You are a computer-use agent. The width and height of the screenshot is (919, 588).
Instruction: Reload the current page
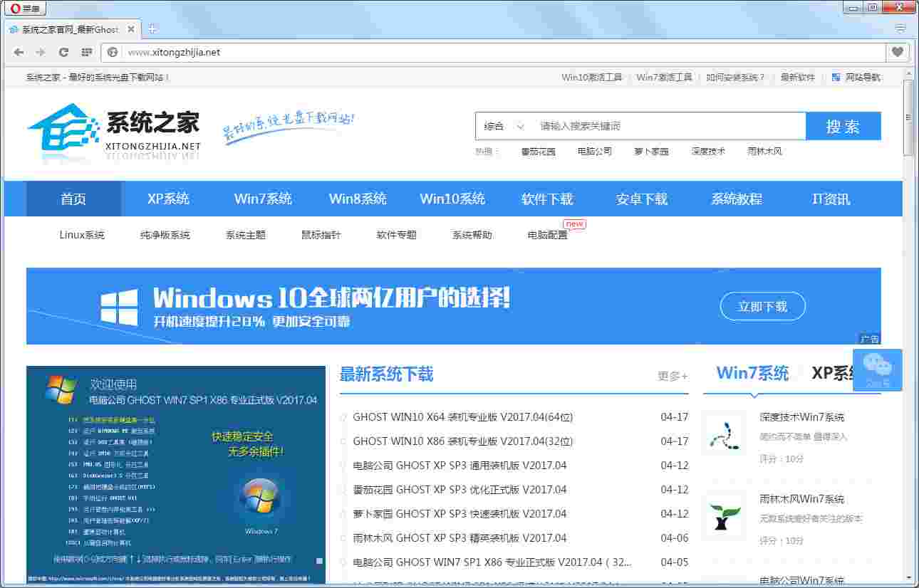(63, 52)
